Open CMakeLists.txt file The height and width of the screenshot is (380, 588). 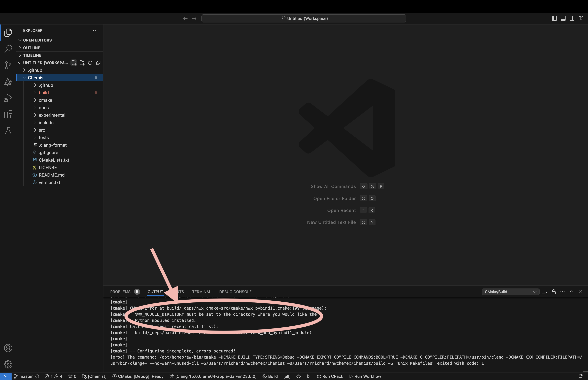(x=54, y=160)
